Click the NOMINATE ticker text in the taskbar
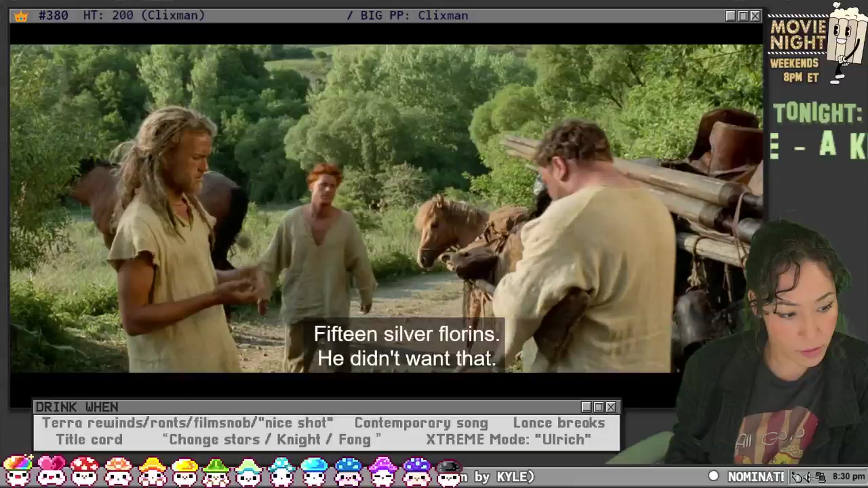868x488 pixels. click(756, 477)
